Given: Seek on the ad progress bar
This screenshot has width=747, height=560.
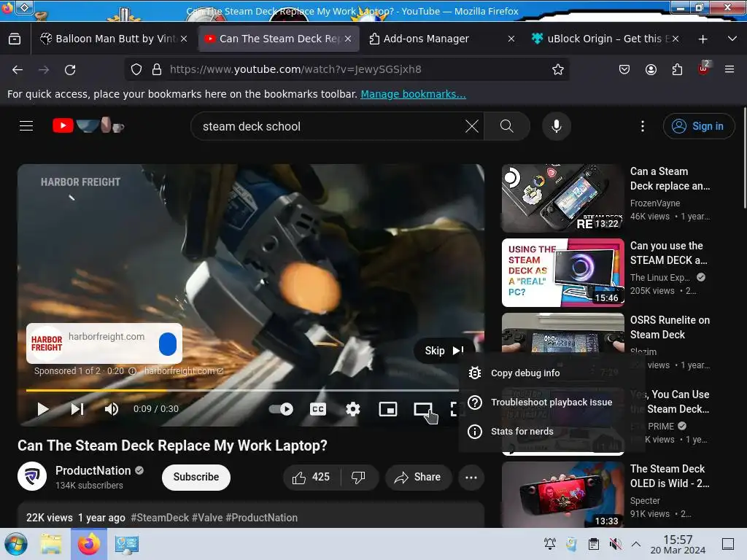Looking at the screenshot, I should click(x=242, y=391).
